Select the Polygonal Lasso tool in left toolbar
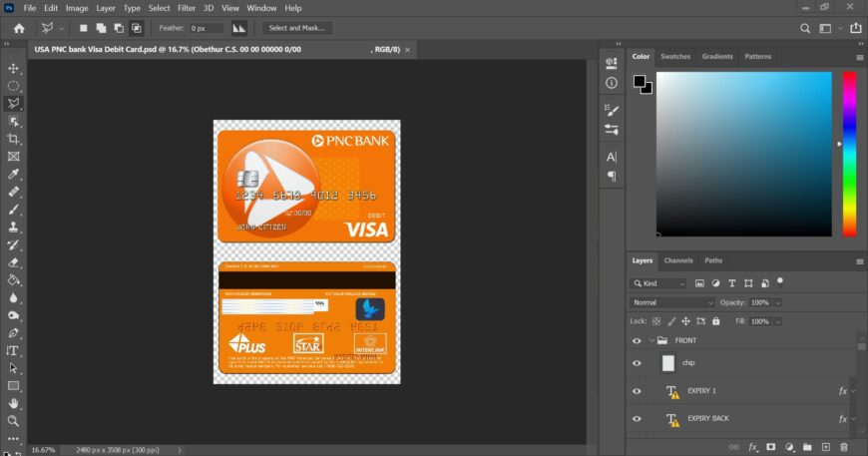Viewport: 868px width, 456px height. (13, 104)
